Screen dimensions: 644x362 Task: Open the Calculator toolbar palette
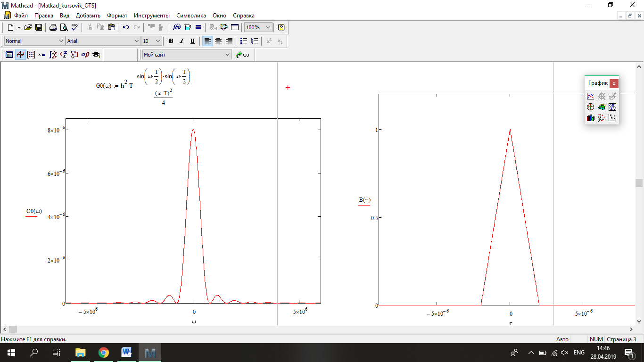click(9, 55)
